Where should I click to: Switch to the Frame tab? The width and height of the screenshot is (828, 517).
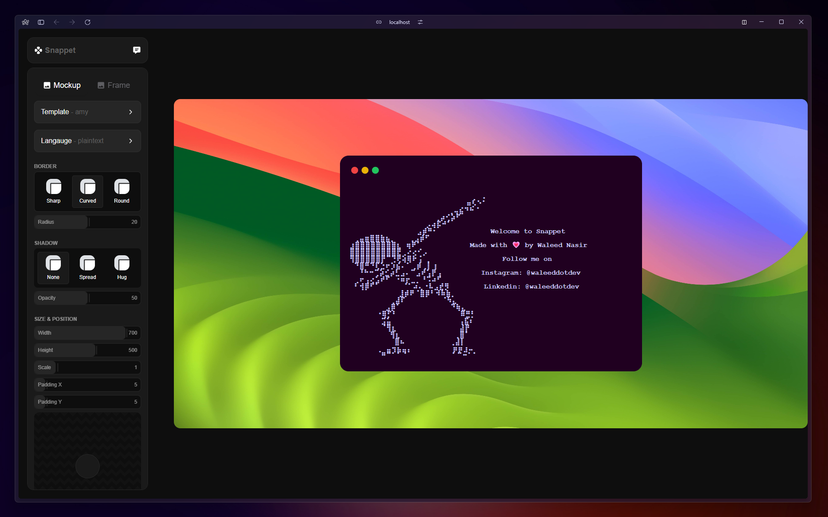[x=114, y=85]
